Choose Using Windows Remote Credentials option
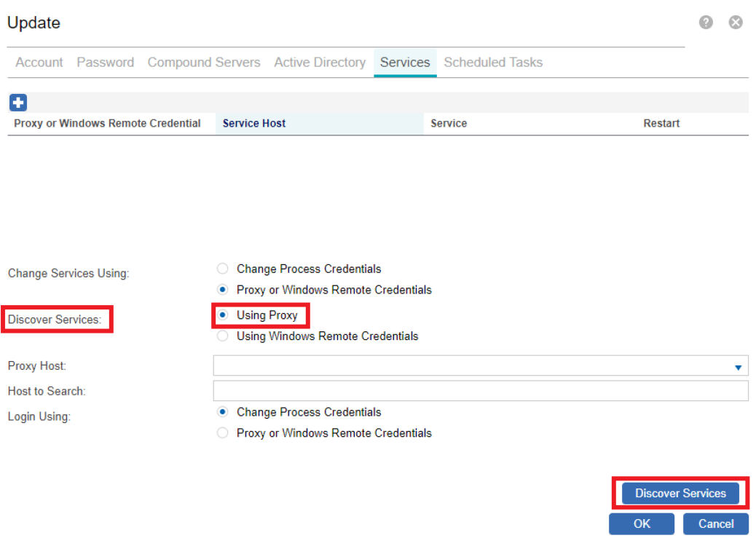756x538 pixels. pos(224,336)
